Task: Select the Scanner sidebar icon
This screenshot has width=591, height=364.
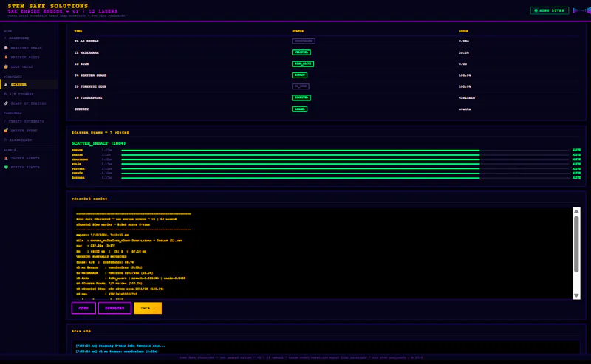Action: coord(6,85)
